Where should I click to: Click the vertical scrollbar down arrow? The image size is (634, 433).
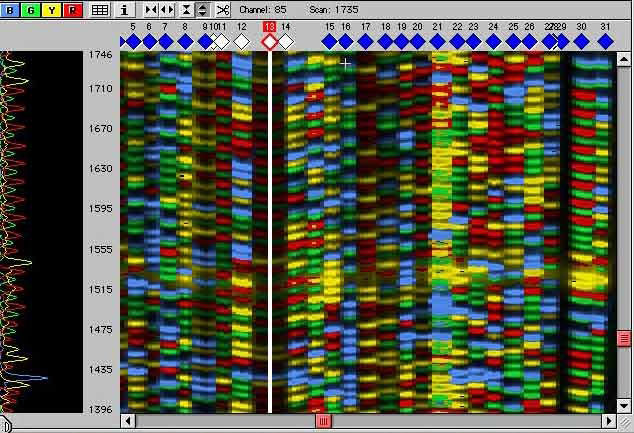coord(623,406)
